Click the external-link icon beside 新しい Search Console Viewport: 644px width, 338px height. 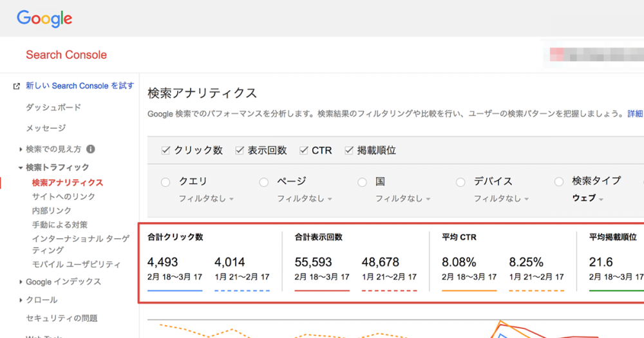[x=17, y=86]
